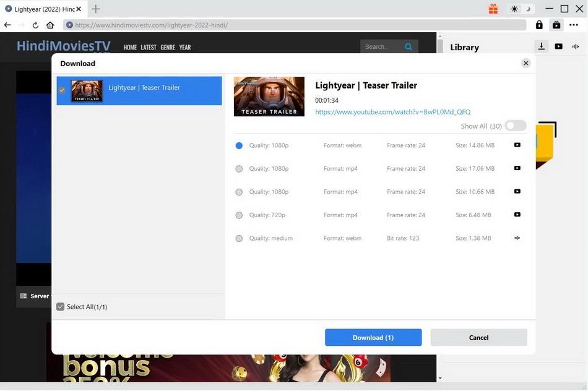Screen dimensions: 588x391
Task: Click the Server label on the webpage
Action: pyautogui.click(x=40, y=296)
